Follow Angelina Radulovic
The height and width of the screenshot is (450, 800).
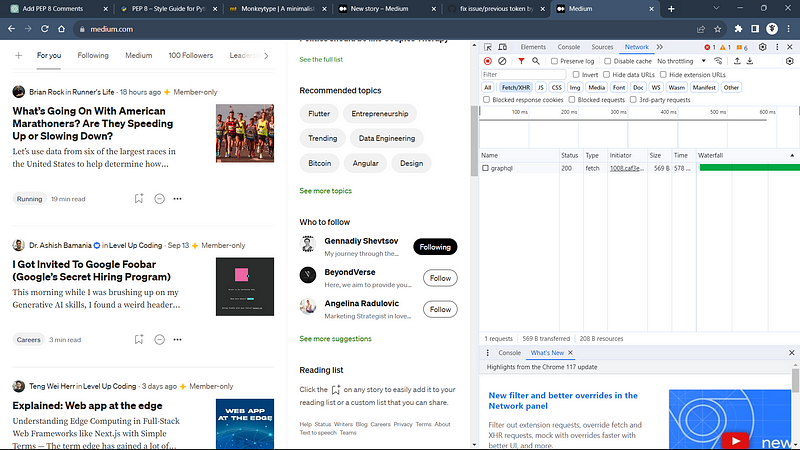point(440,309)
